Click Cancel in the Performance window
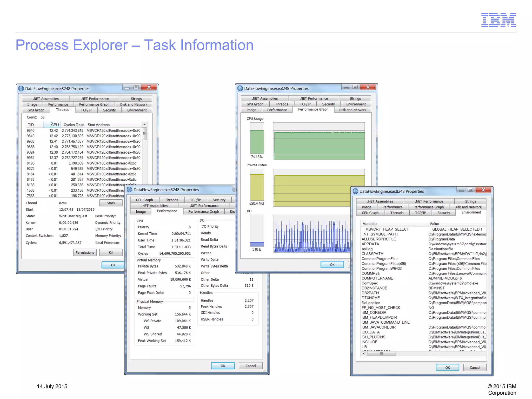Viewport: 532px width, 399px height. pos(251,366)
